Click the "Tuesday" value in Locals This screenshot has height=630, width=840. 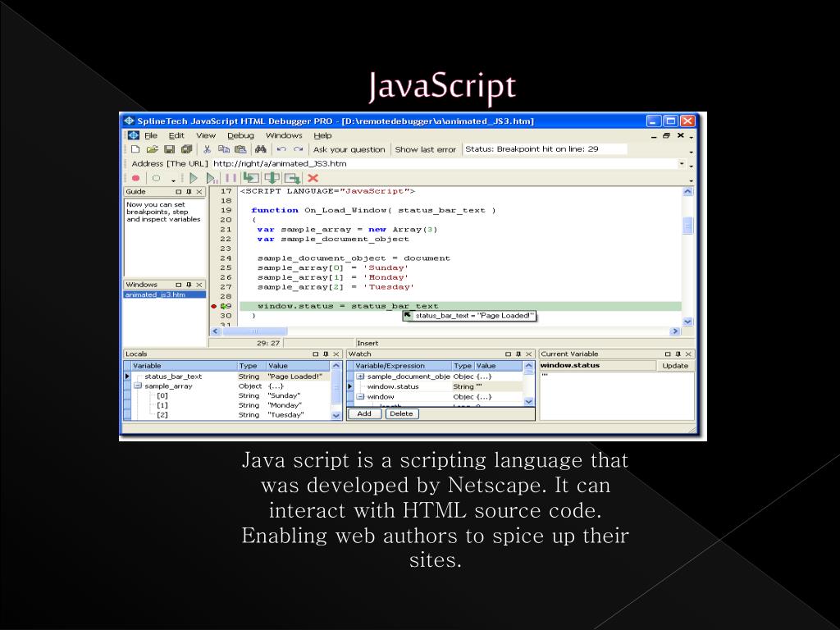point(285,415)
